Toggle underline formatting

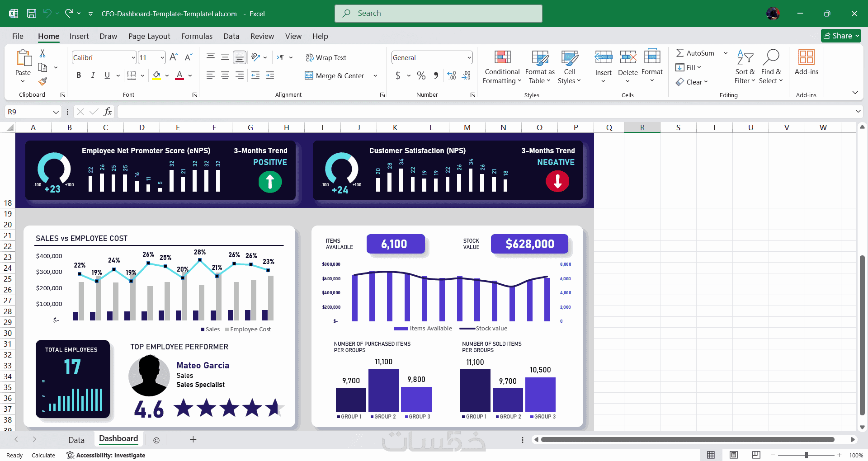(107, 75)
